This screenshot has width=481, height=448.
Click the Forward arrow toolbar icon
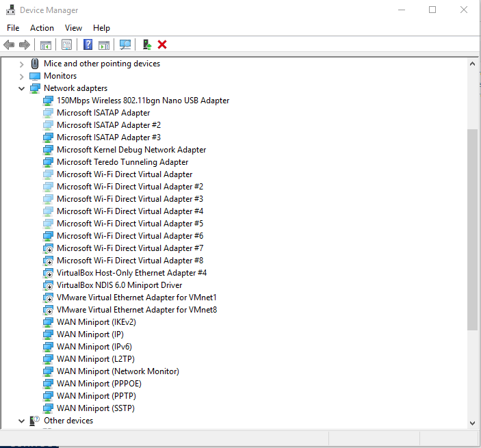(x=25, y=44)
